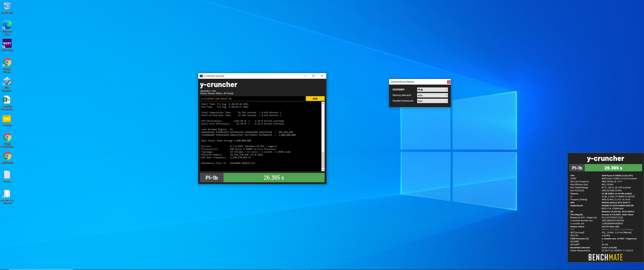Image resolution: width=644 pixels, height=270 pixels.
Task: Click the output scrollbar up arrow
Action: (323, 103)
